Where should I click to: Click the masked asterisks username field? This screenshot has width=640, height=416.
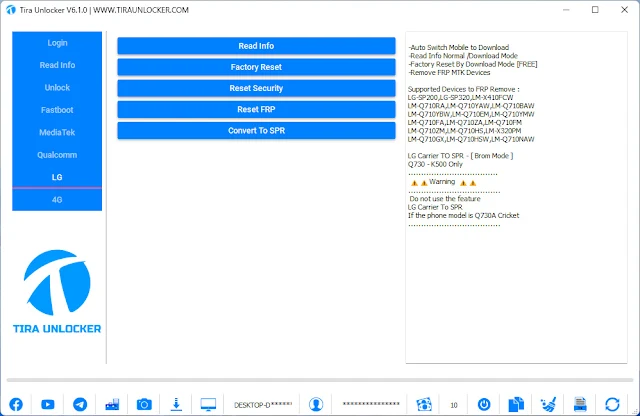(x=371, y=404)
